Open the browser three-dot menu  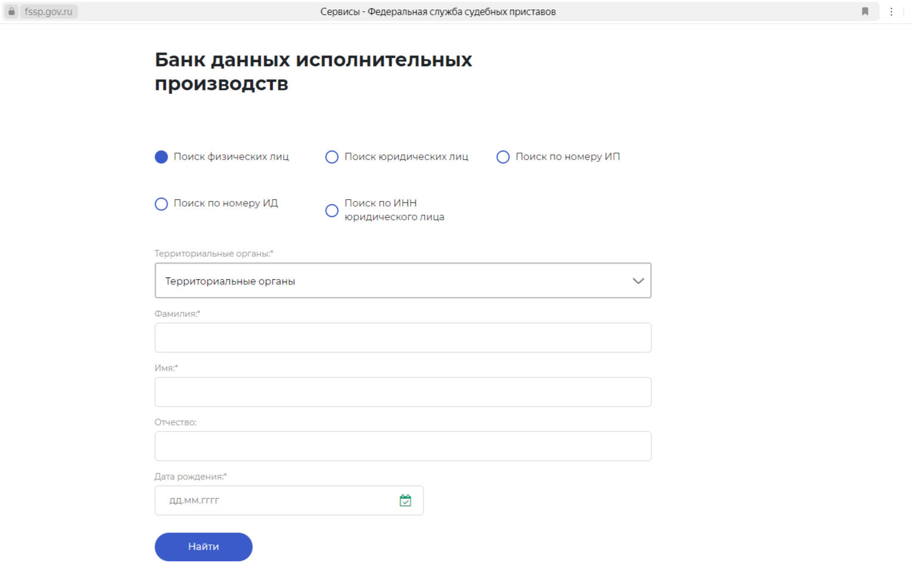click(x=891, y=11)
